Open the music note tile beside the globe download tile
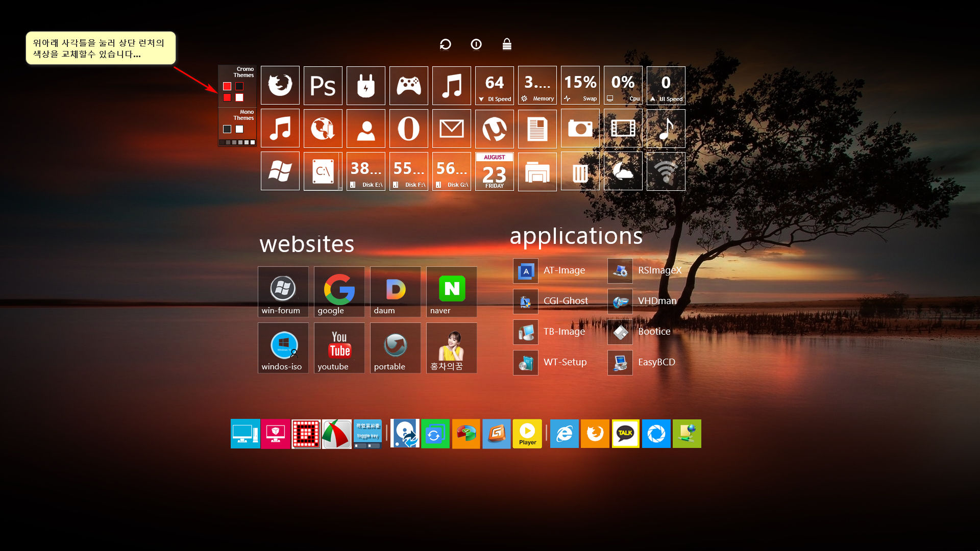The height and width of the screenshot is (551, 980). pos(280,129)
